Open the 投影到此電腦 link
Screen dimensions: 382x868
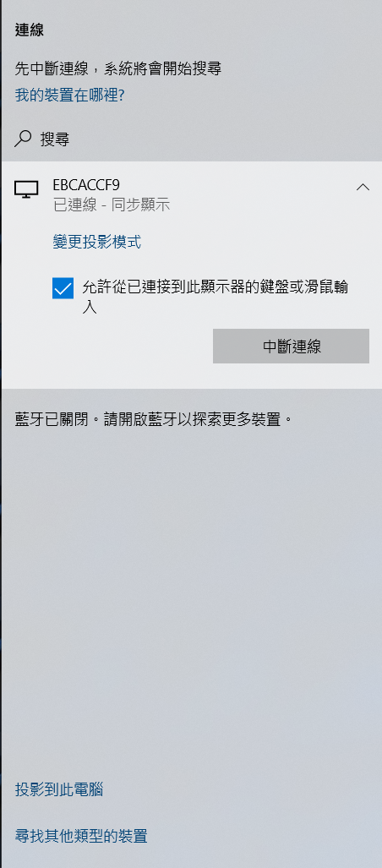pyautogui.click(x=59, y=789)
